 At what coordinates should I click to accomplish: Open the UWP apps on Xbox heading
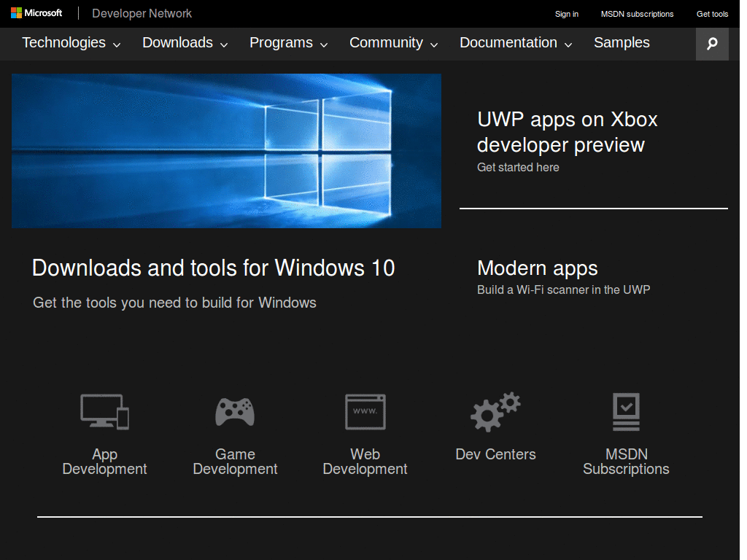(567, 132)
